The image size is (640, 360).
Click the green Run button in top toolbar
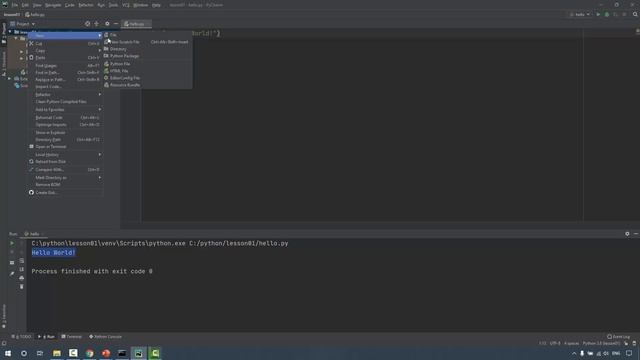point(598,14)
